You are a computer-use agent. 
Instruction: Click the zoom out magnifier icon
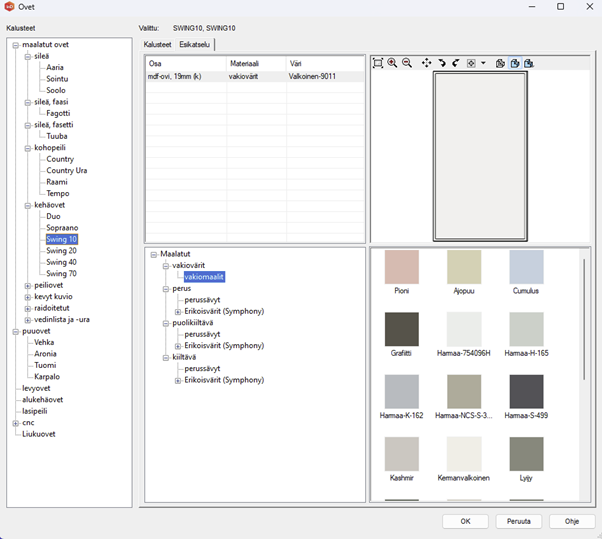(x=407, y=63)
